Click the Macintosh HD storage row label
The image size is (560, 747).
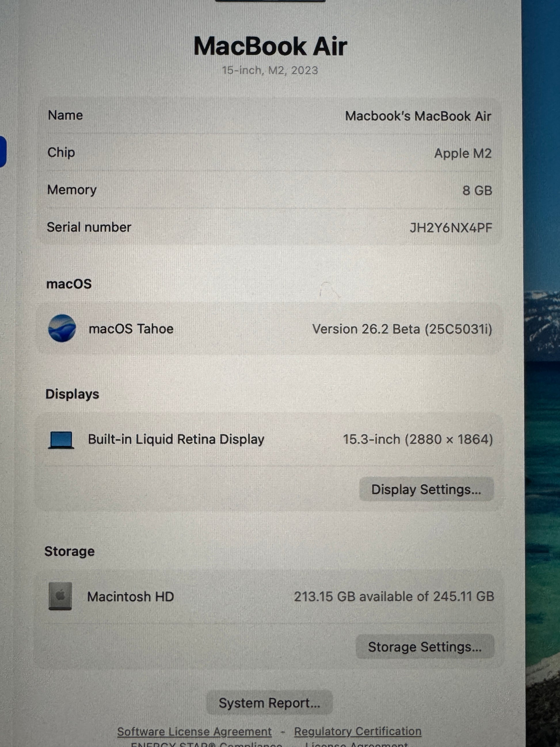(x=130, y=597)
